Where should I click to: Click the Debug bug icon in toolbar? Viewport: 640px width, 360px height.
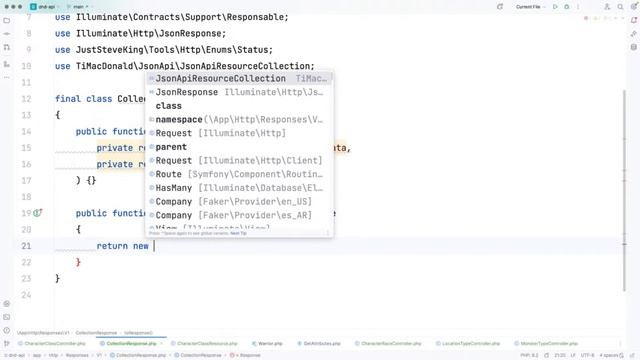tap(567, 7)
